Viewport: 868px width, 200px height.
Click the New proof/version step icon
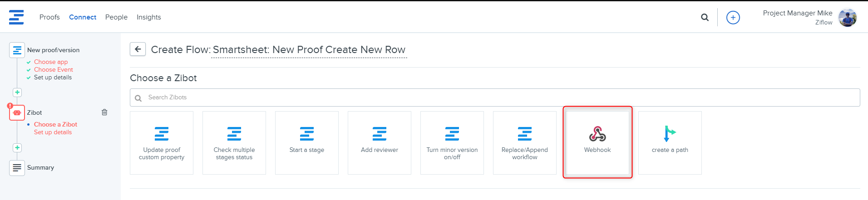pos(17,50)
